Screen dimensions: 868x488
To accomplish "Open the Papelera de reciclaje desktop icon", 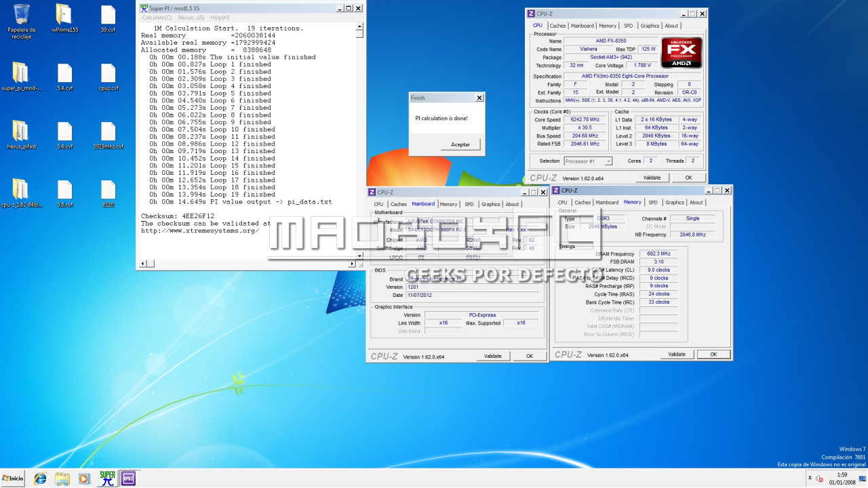I will click(21, 20).
